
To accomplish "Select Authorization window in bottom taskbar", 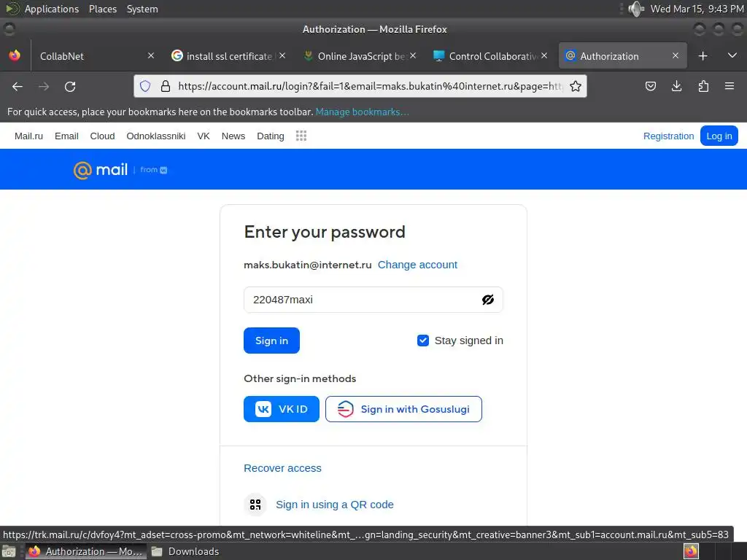I will (86, 551).
